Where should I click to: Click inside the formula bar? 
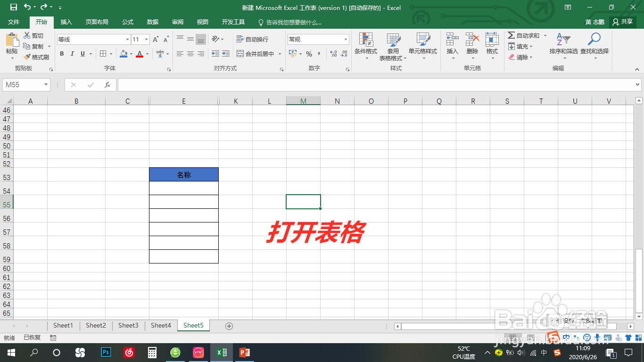point(330,84)
